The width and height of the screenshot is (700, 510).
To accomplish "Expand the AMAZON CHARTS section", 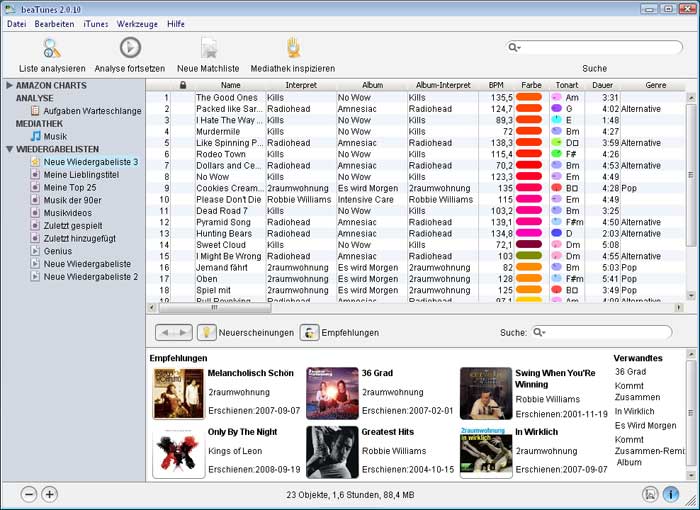I will click(x=10, y=86).
